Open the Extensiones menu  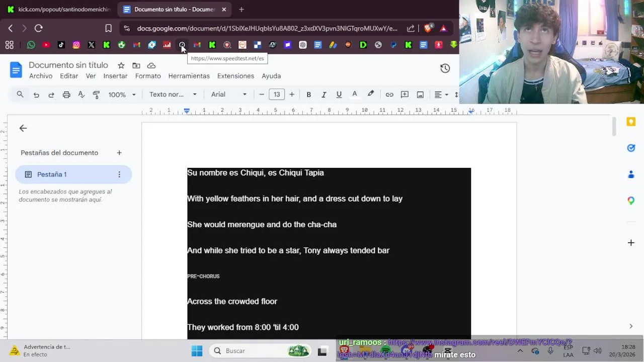tap(235, 76)
